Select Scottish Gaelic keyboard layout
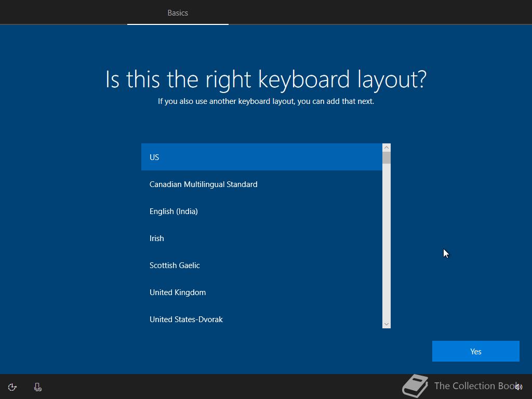 262,265
